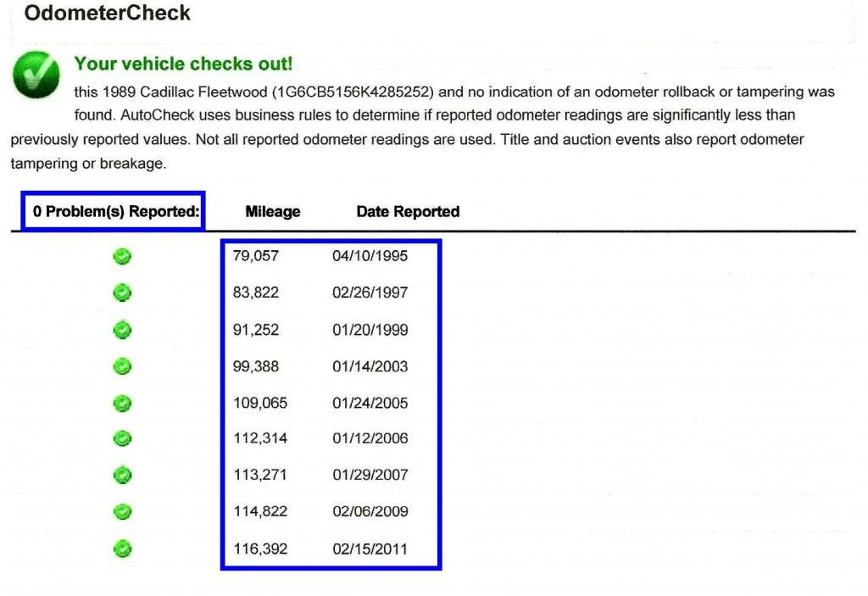Viewport: 868px width, 596px height.
Task: Select the 116,392 mileage value
Action: pyautogui.click(x=260, y=549)
